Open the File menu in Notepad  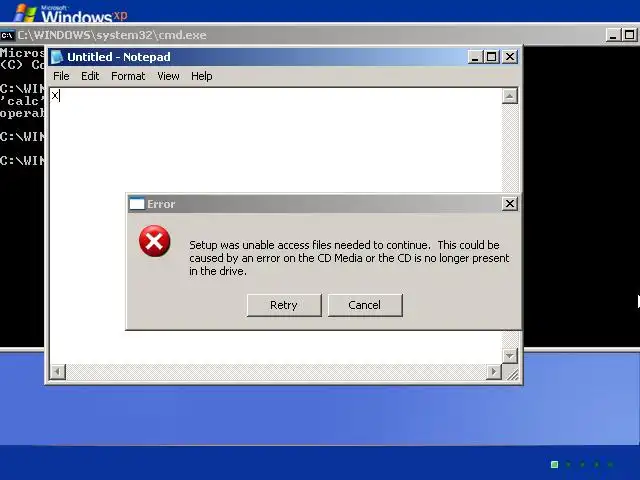[61, 76]
